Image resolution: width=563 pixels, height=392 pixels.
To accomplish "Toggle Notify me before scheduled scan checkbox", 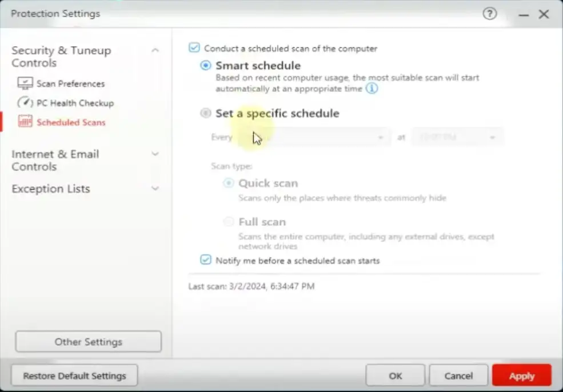I will pos(206,259).
